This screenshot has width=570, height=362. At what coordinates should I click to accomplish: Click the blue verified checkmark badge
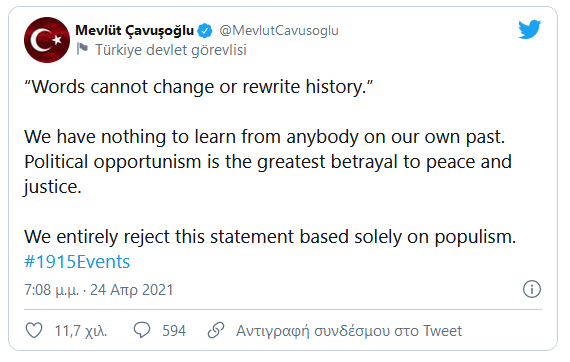tap(205, 31)
